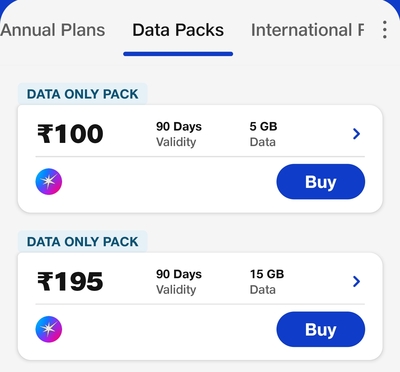Image resolution: width=400 pixels, height=372 pixels.
Task: Open the three-dot overflow menu
Action: tap(385, 30)
